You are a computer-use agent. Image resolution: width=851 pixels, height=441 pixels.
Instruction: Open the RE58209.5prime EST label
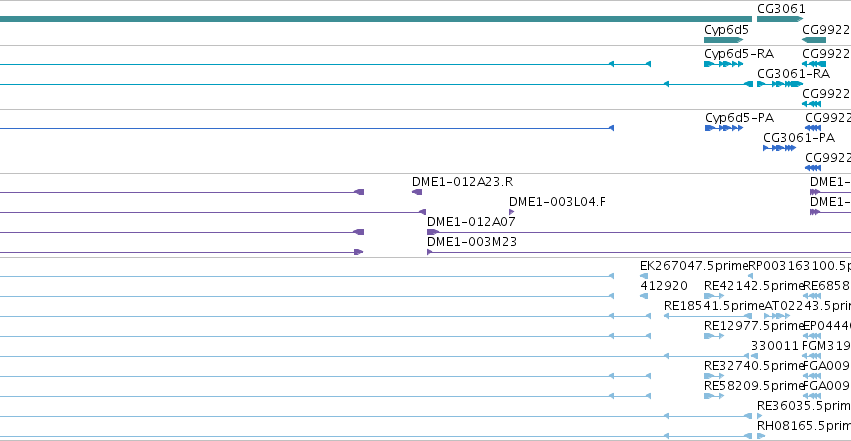(753, 386)
